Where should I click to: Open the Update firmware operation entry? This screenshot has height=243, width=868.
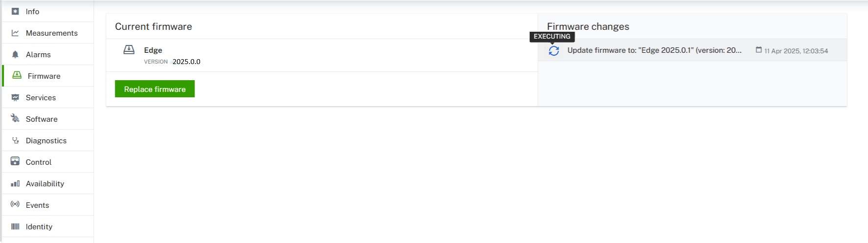pos(654,50)
